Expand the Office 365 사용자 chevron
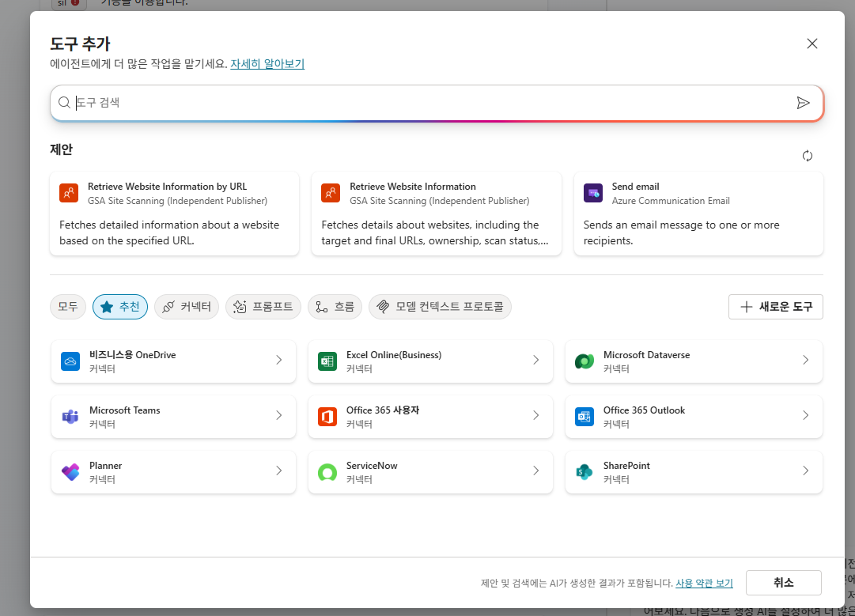The image size is (855, 616). pyautogui.click(x=536, y=415)
